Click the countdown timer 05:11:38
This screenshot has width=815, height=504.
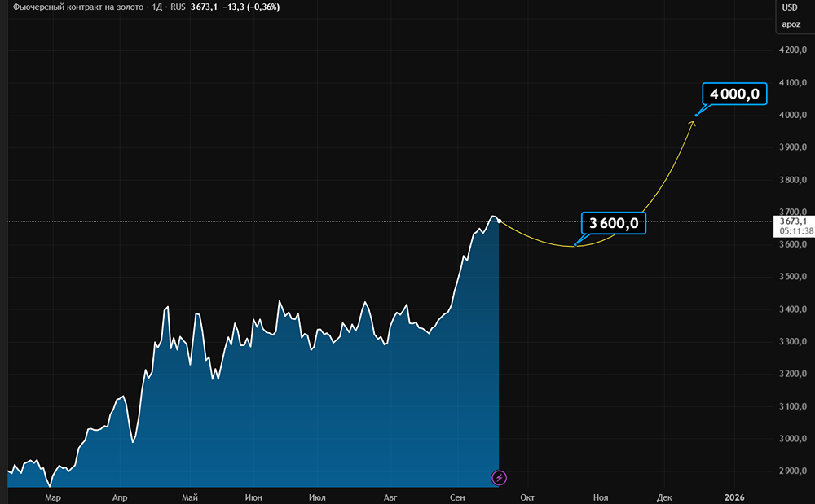coord(797,231)
